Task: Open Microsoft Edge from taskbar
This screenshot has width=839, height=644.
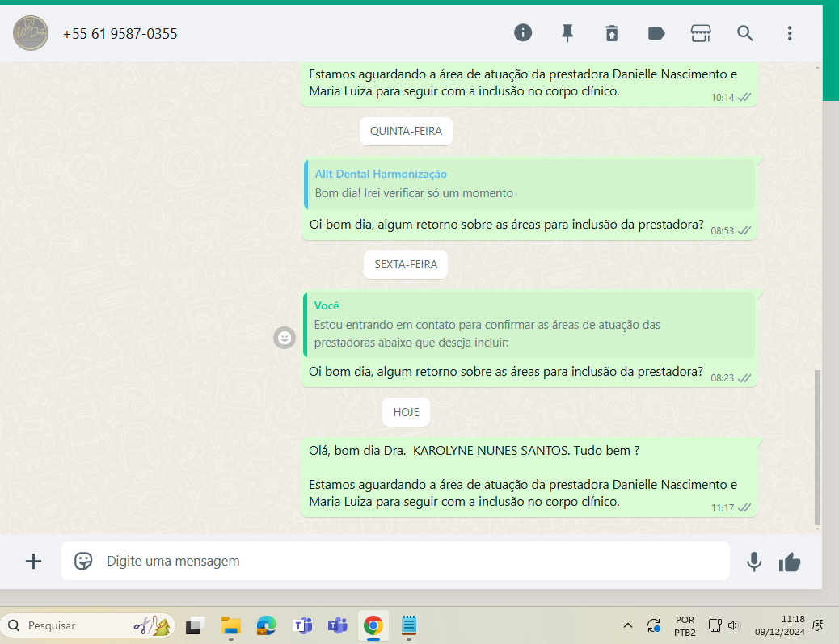Action: click(x=267, y=625)
